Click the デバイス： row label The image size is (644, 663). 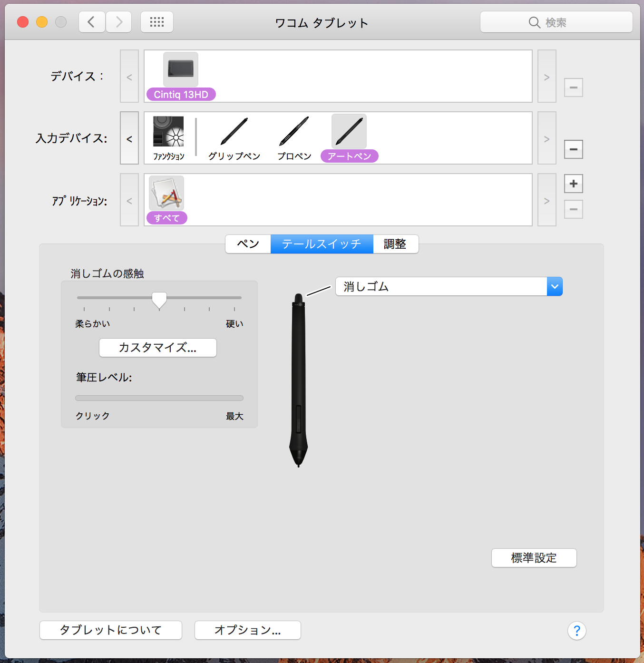click(77, 76)
